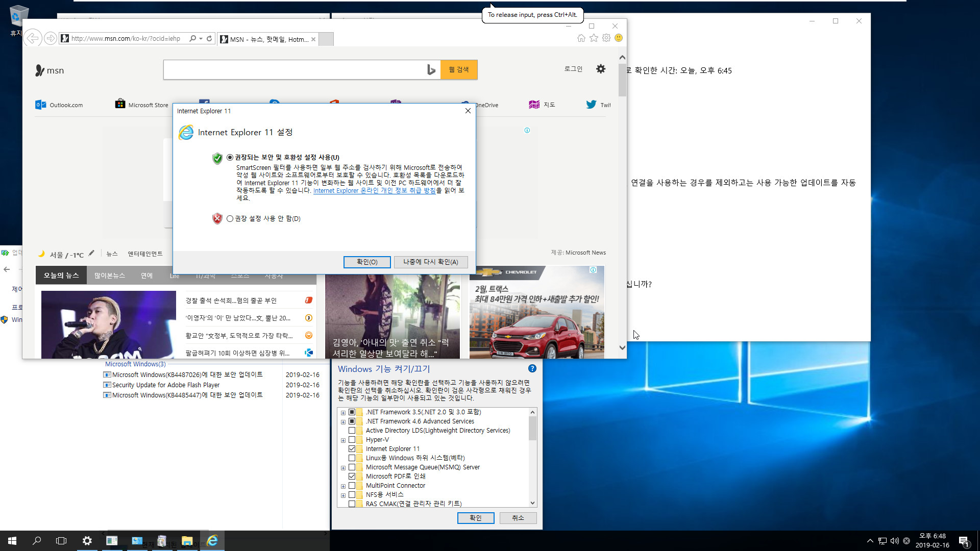Expand MultiPoint Connector tree node
This screenshot has height=551, width=980.
click(343, 486)
